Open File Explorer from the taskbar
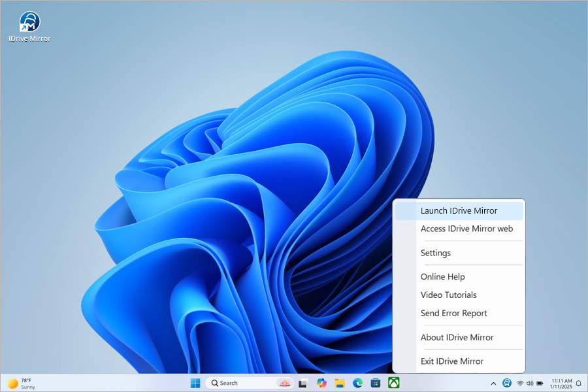 [340, 383]
